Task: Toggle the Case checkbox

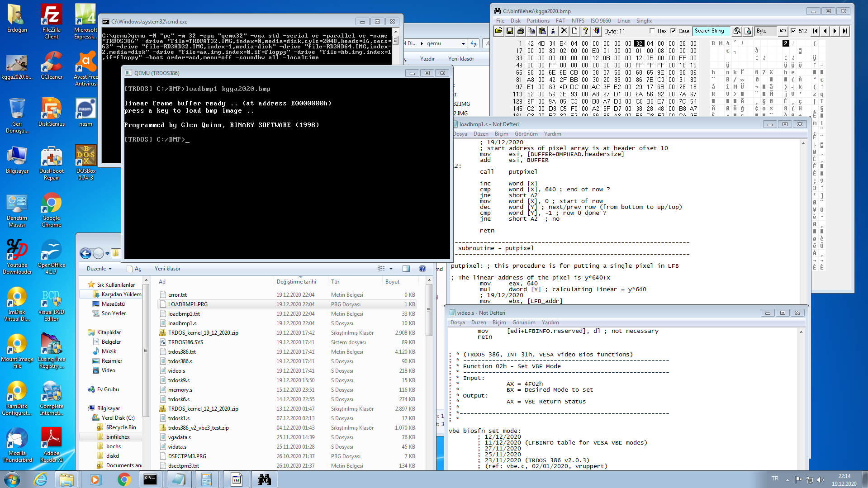Action: click(673, 31)
